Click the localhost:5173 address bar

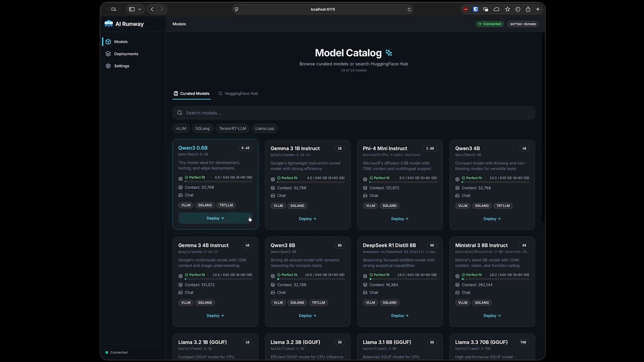pos(323,9)
